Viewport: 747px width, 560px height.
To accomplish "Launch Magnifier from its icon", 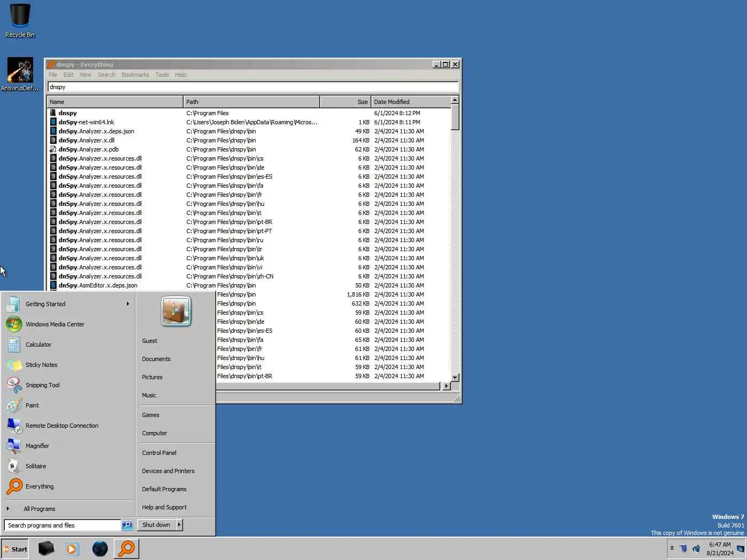I will pos(14,446).
